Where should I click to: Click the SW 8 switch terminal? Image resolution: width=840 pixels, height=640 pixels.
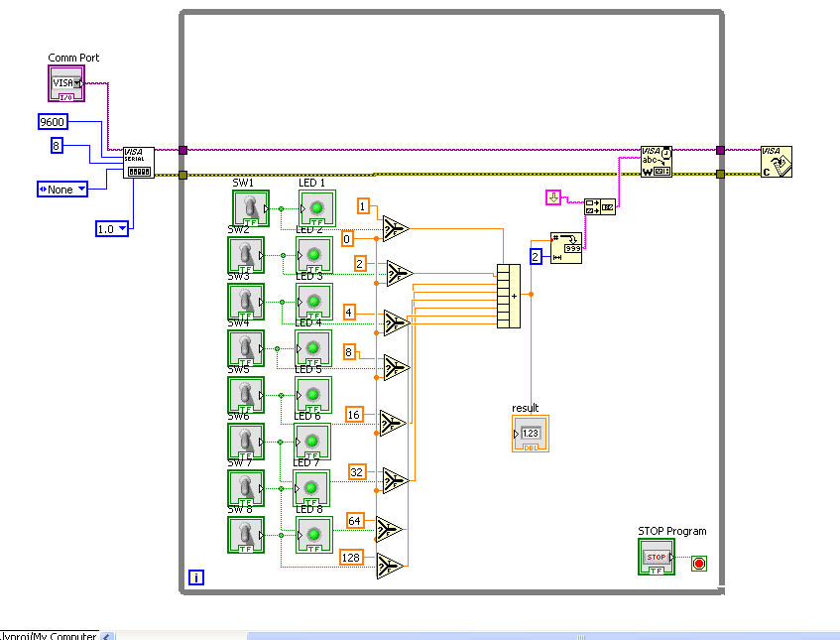[246, 535]
